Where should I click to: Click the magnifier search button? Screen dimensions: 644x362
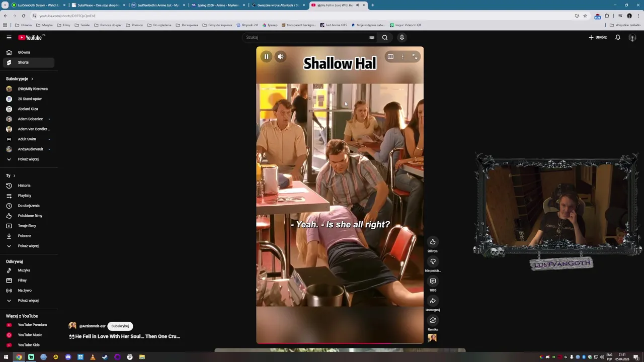coord(385,37)
